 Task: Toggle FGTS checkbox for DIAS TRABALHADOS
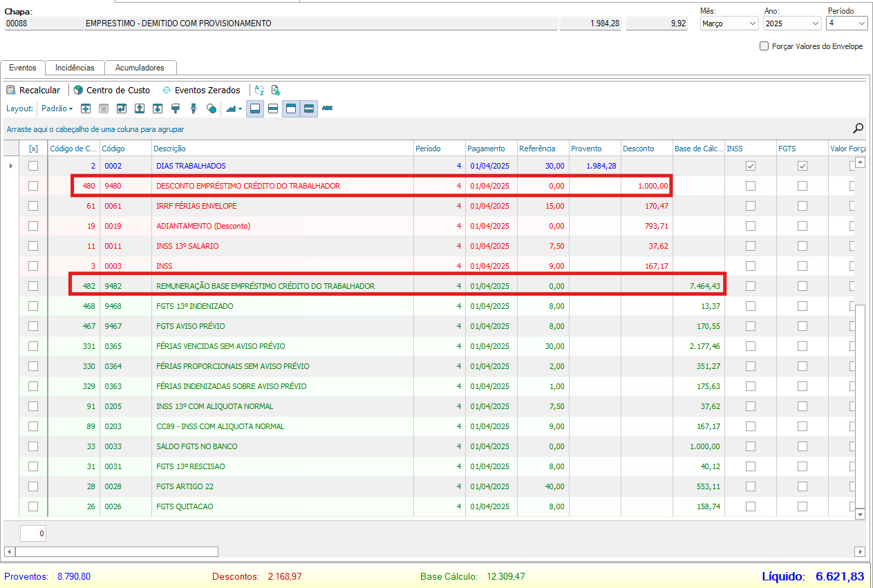[x=802, y=166]
